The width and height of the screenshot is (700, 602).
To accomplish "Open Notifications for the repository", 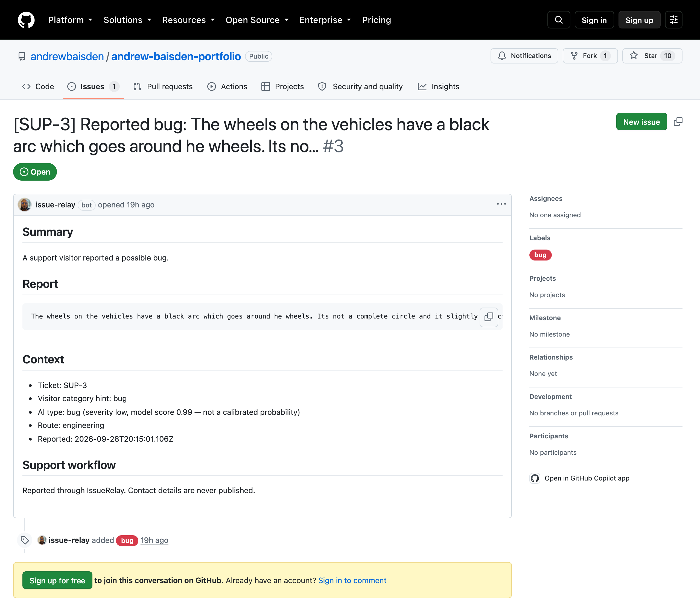I will pyautogui.click(x=524, y=56).
